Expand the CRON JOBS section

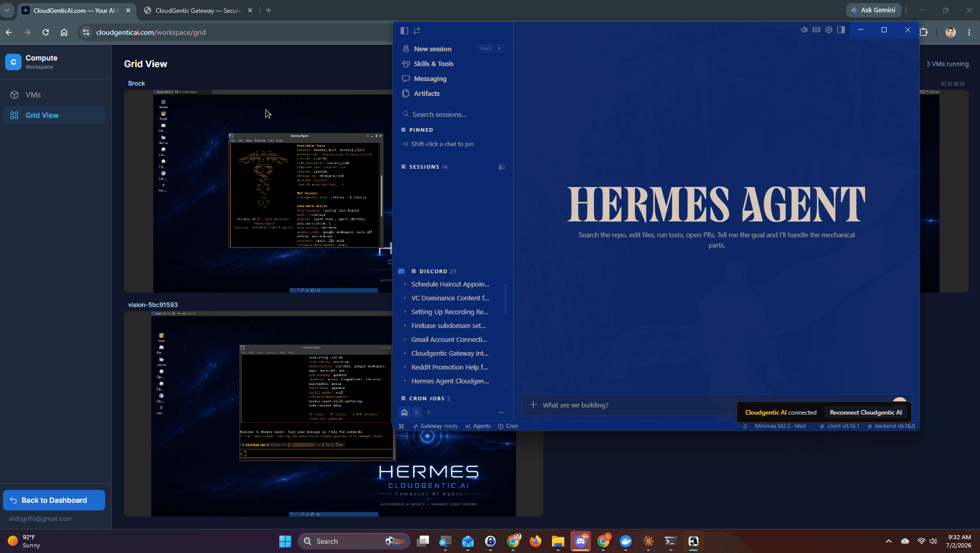pos(426,399)
